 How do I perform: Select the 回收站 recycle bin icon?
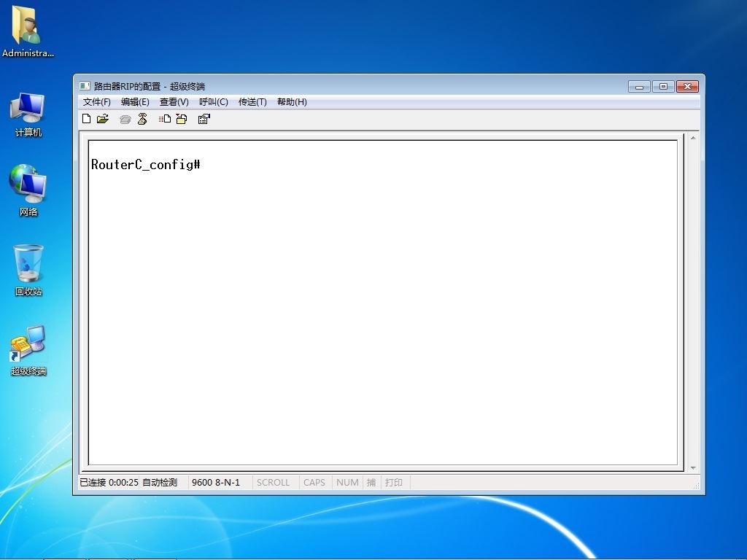click(x=28, y=270)
